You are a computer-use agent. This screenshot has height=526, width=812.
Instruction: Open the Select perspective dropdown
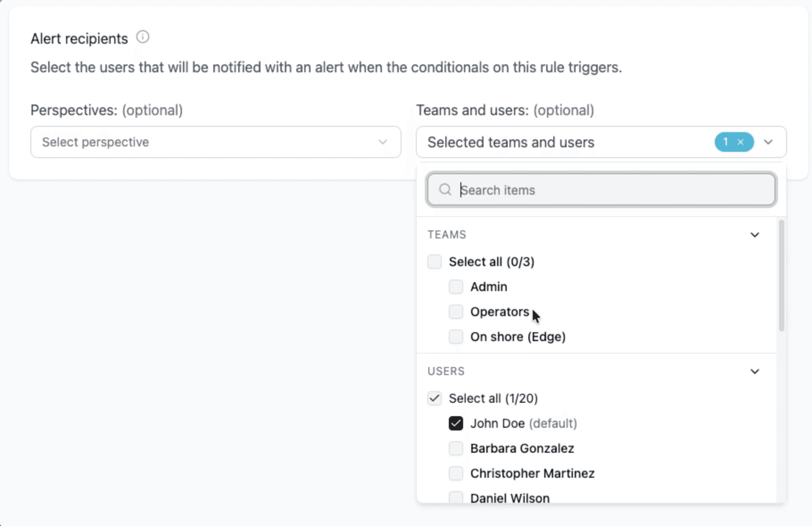[215, 142]
